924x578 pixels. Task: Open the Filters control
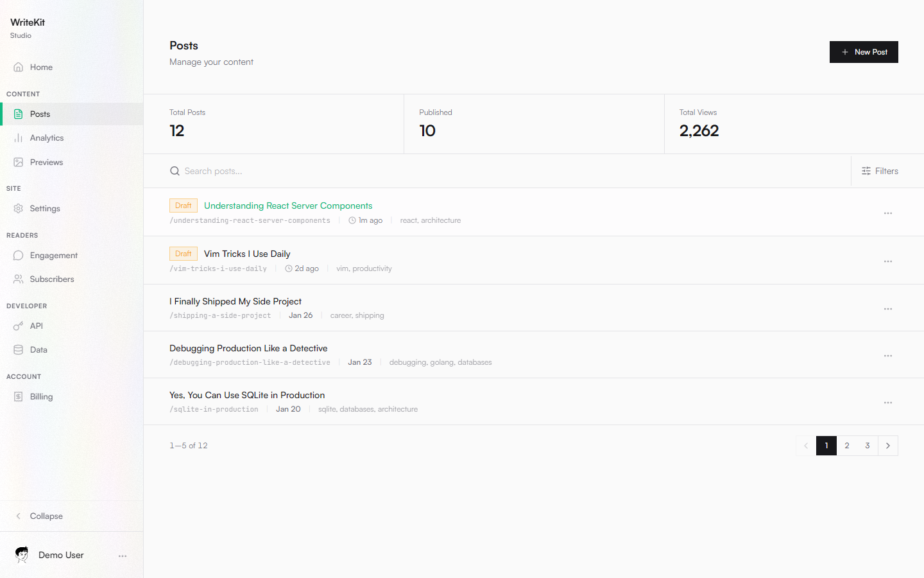point(881,171)
